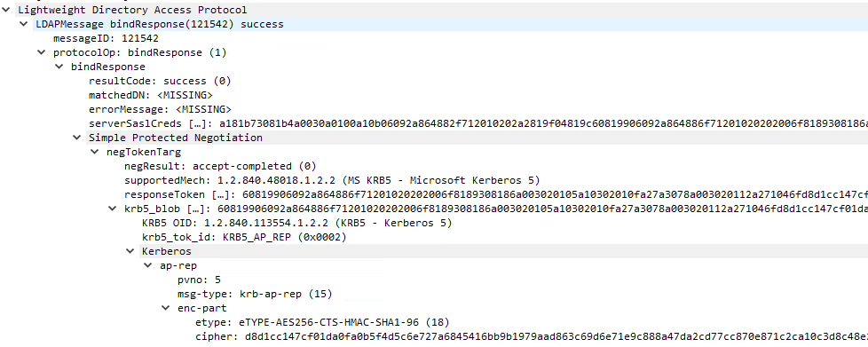The height and width of the screenshot is (347, 868).
Task: Collapse the krb5_blob expander arrow
Action: 113,209
